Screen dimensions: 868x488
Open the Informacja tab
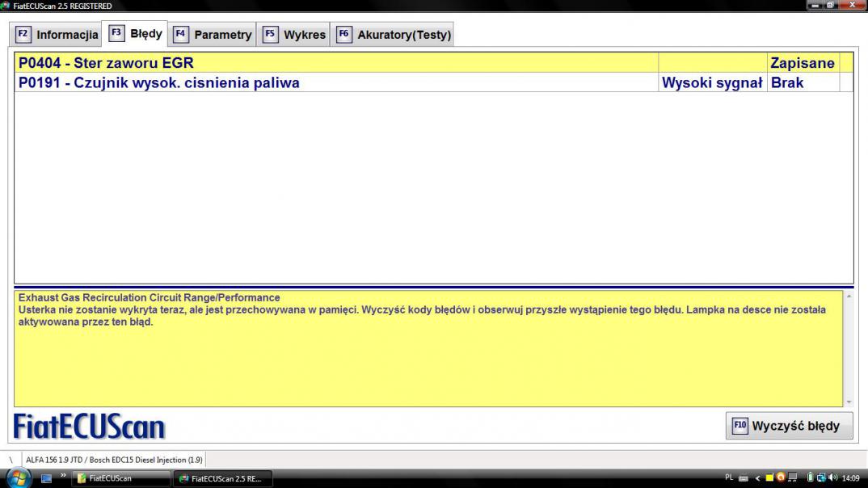coord(56,34)
